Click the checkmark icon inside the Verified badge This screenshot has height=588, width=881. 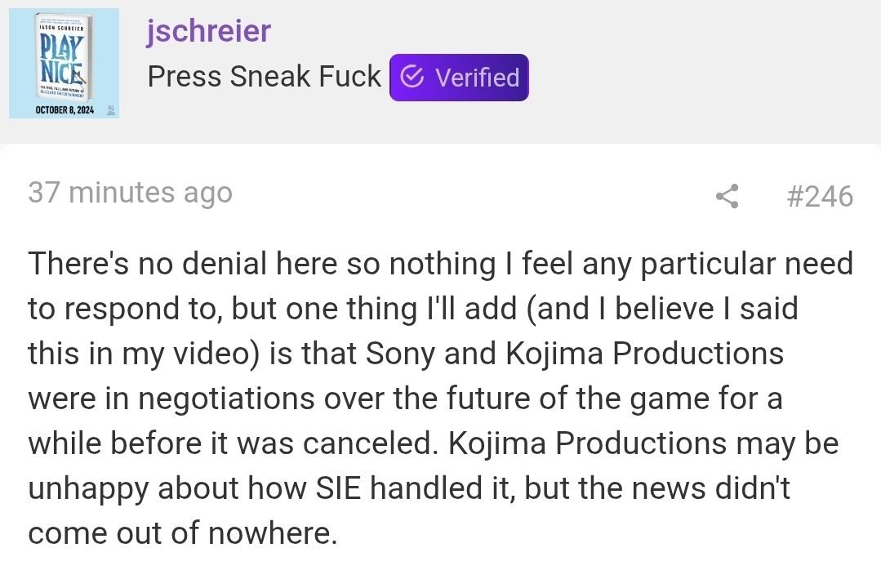click(412, 77)
